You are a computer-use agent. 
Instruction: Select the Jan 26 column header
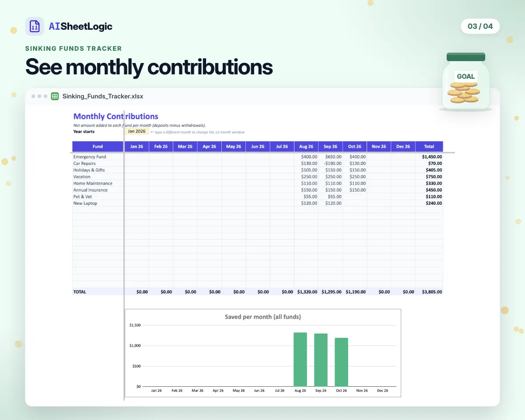click(137, 147)
